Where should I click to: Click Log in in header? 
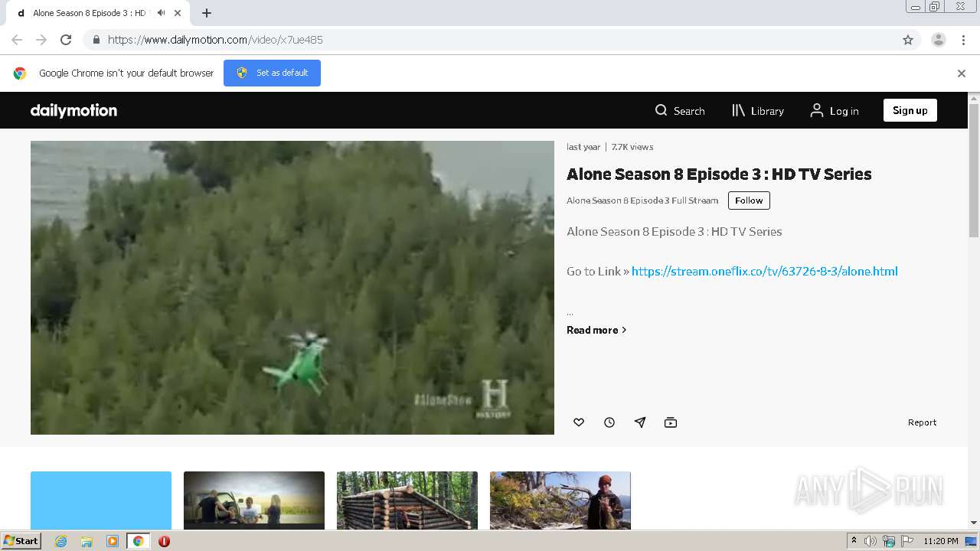click(x=835, y=110)
